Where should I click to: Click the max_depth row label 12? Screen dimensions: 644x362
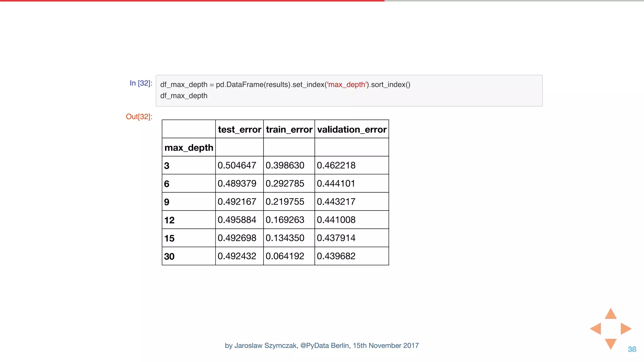(x=169, y=220)
